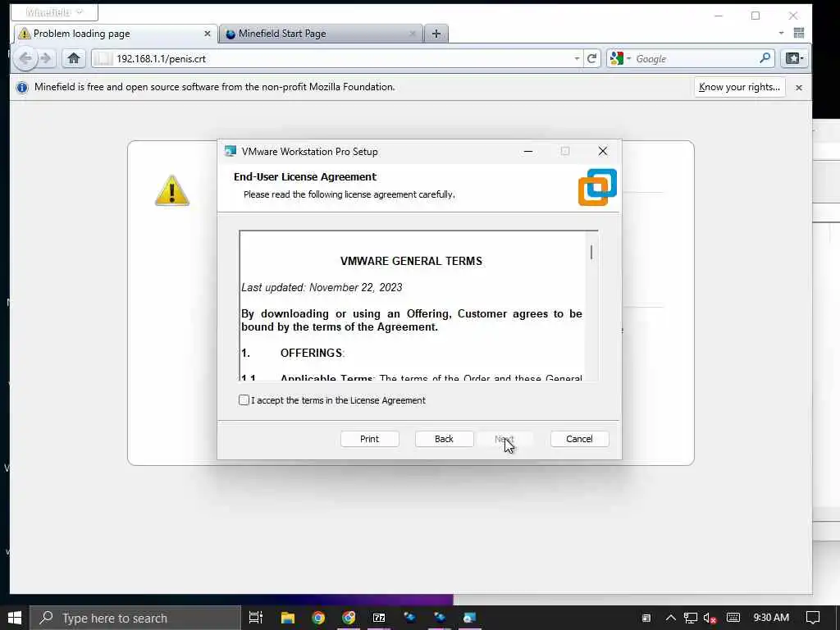Screen dimensions: 840x630
Task: Close the VMware Workstation Pro Setup dialog
Action: 603,152
